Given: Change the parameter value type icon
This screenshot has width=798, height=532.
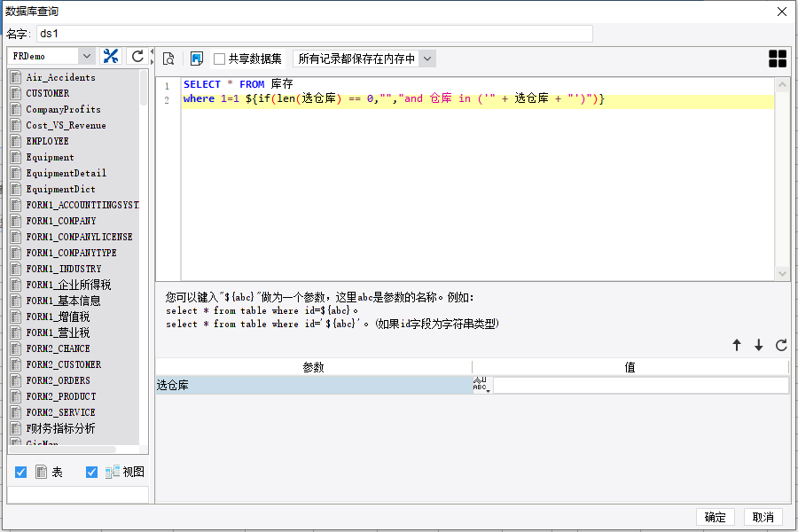Looking at the screenshot, I should point(481,385).
